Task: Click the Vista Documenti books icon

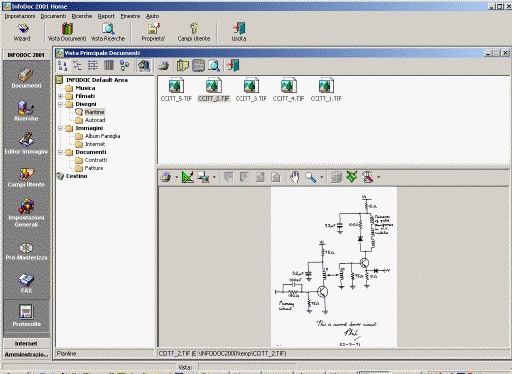Action: (x=67, y=29)
